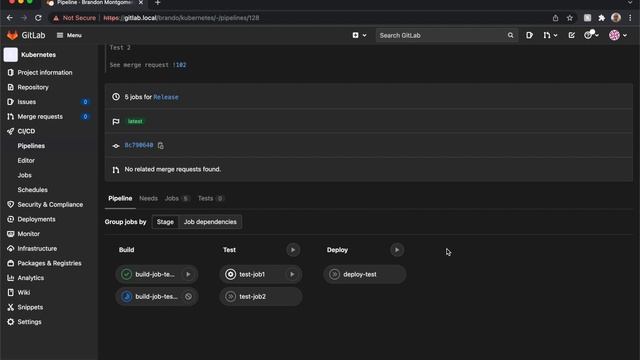Viewport: 640px width, 360px height.
Task: Open the Menu hamburger button
Action: [x=69, y=36]
